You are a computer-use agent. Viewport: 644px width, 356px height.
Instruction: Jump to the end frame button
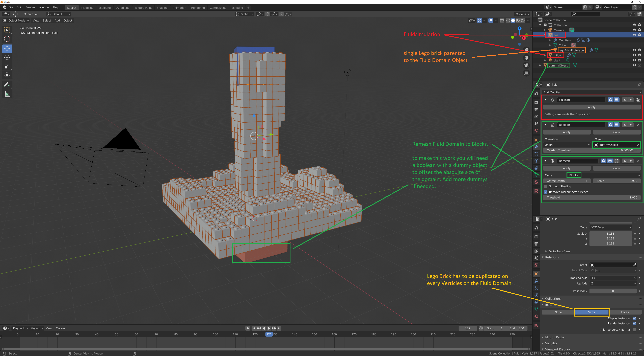279,328
